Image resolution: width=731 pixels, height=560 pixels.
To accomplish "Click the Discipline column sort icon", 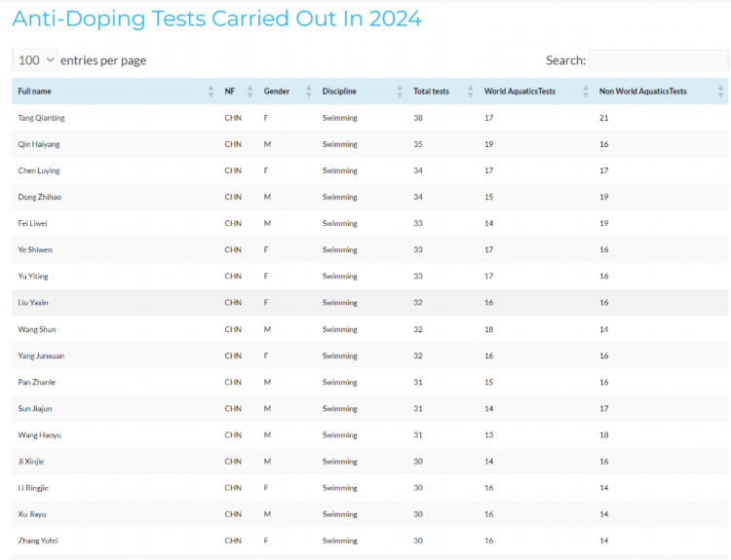I will 400,92.
